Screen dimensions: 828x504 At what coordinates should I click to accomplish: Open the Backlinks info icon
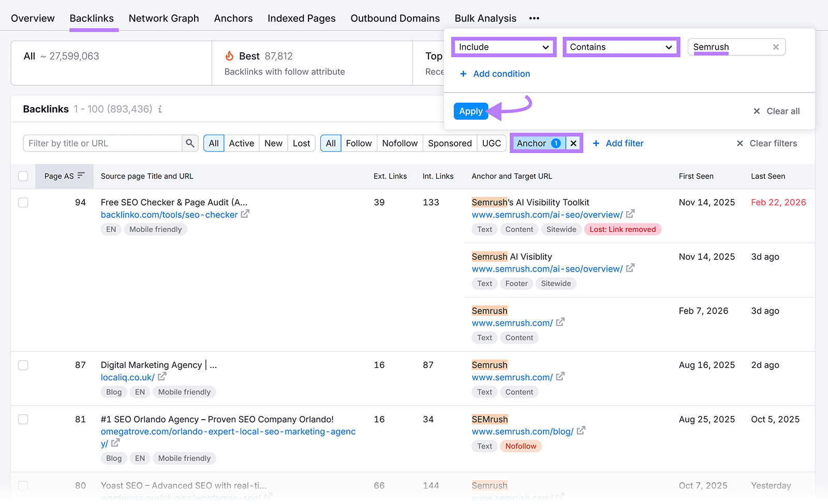coord(160,109)
